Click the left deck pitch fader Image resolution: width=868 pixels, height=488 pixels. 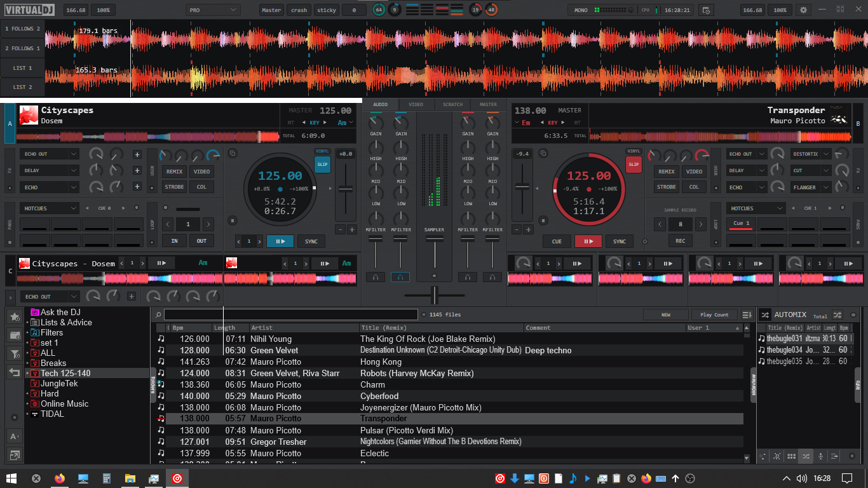346,189
